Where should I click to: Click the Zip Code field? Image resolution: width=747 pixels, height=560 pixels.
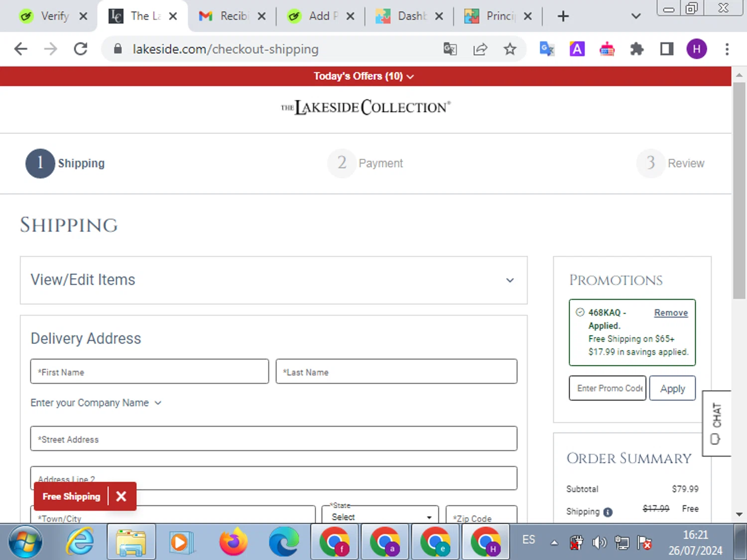[x=482, y=515]
